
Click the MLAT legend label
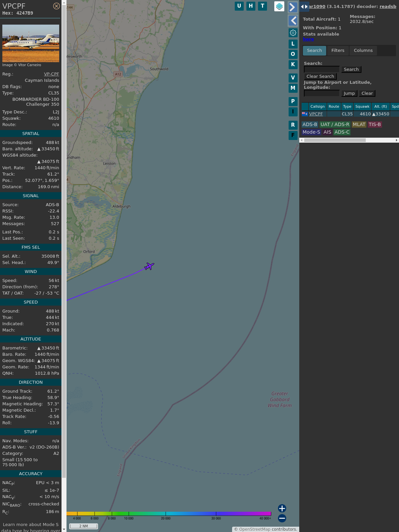point(359,124)
